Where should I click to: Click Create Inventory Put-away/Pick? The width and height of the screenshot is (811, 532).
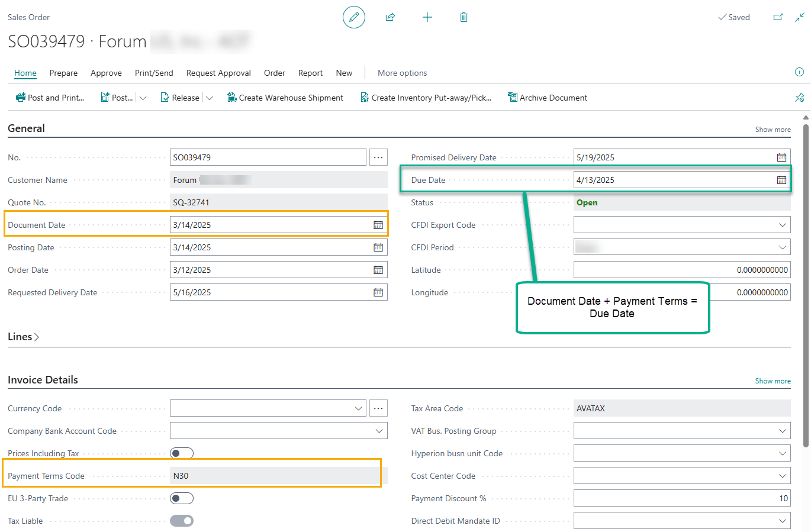[426, 98]
